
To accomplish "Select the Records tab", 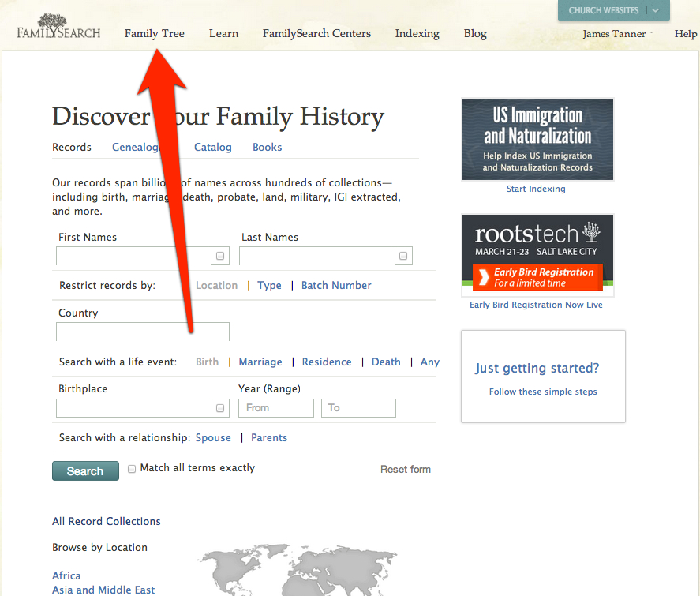I will click(x=72, y=148).
